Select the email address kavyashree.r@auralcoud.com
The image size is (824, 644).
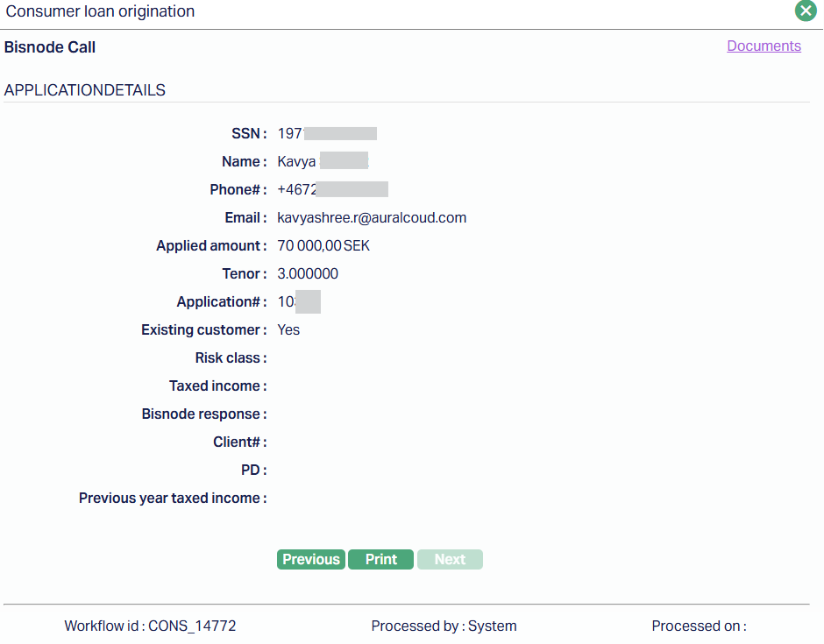tap(372, 218)
